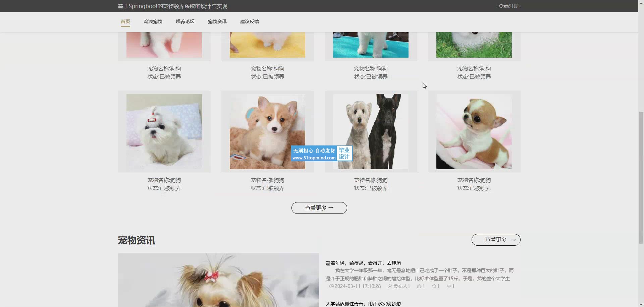Image resolution: width=644 pixels, height=307 pixels.
Task: Click the 宠物资讯 section heading
Action: pyautogui.click(x=137, y=240)
